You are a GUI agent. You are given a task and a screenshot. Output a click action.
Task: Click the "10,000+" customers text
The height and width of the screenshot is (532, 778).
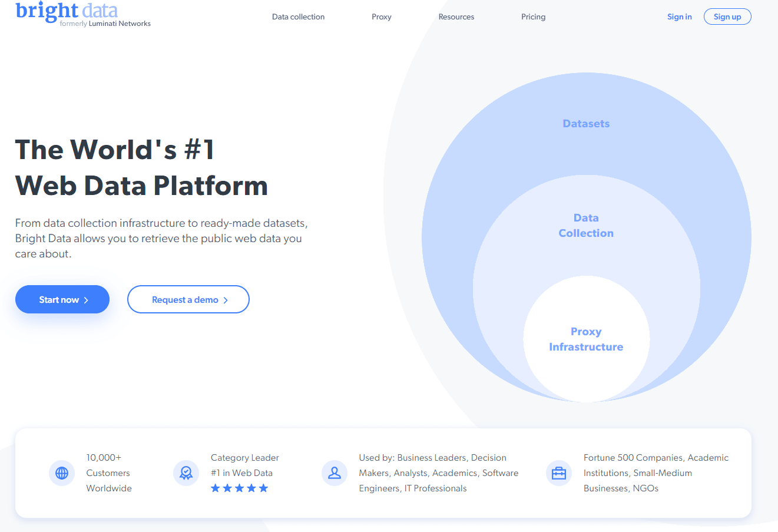[x=104, y=458]
